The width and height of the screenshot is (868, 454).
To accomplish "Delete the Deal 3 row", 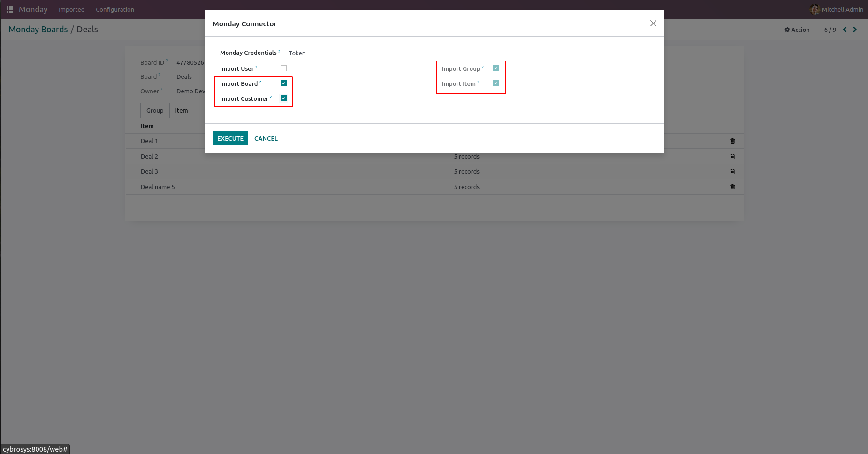I will (x=732, y=172).
